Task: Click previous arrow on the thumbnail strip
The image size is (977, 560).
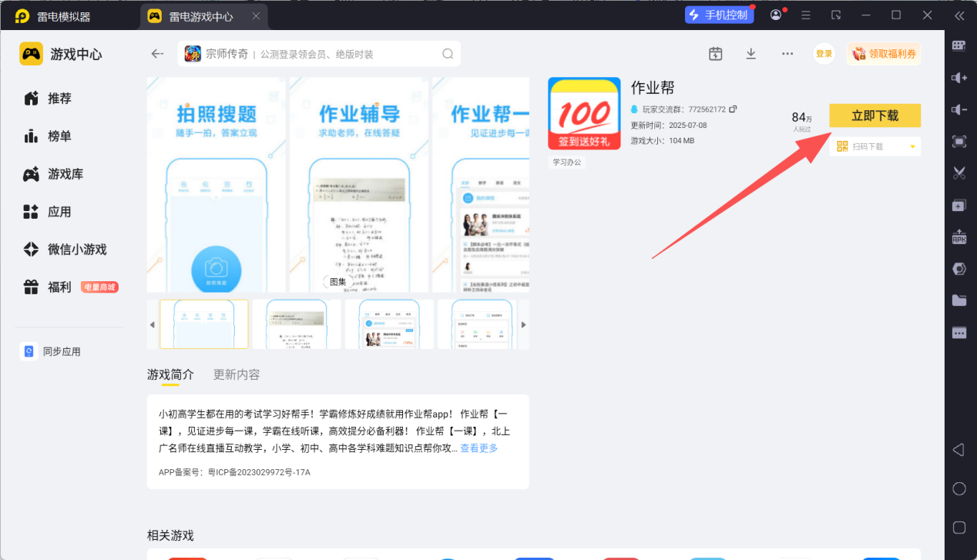Action: coord(152,324)
